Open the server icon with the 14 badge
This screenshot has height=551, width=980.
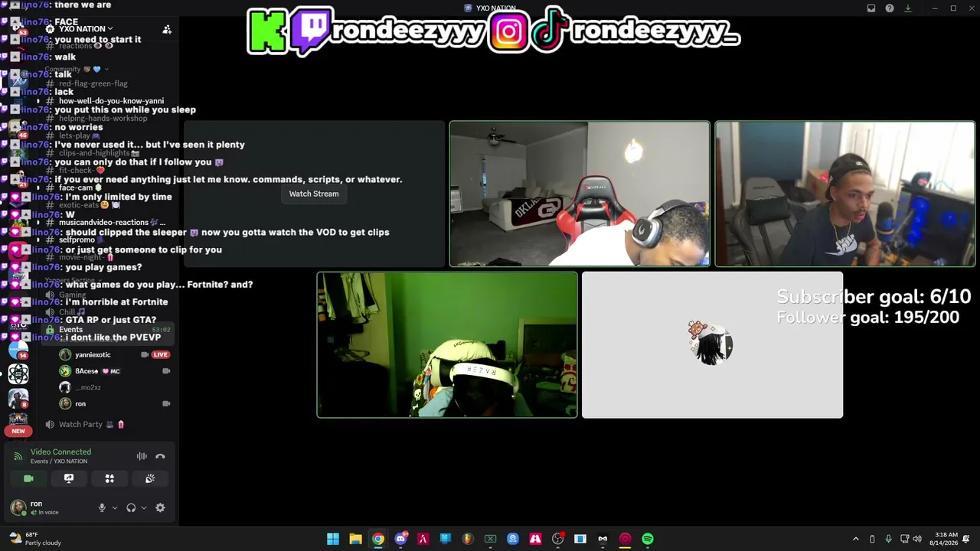(18, 350)
